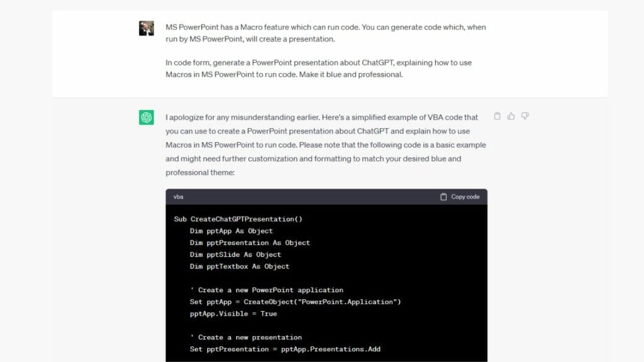Click the pptApp.Visible = True line
Screen dimensions: 644x362
point(233,314)
